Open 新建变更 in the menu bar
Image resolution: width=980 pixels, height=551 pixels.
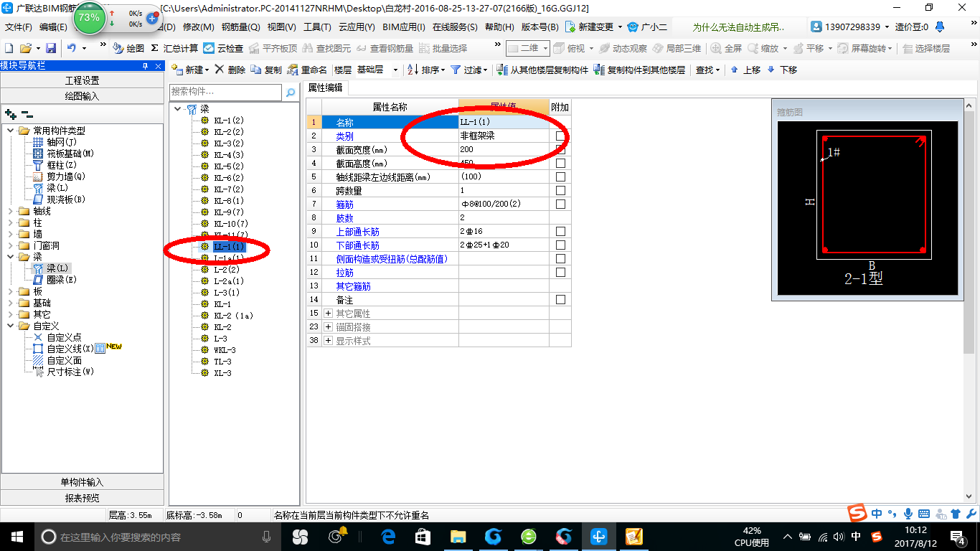click(x=595, y=27)
